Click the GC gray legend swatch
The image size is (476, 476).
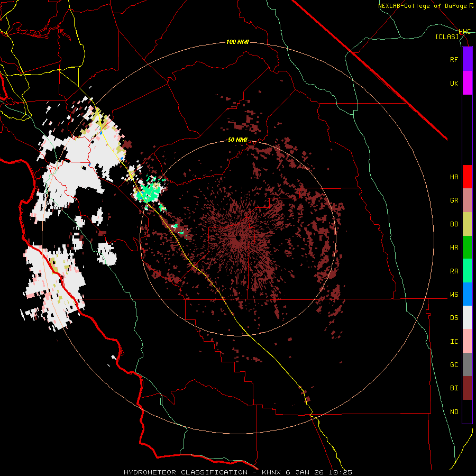[467, 364]
